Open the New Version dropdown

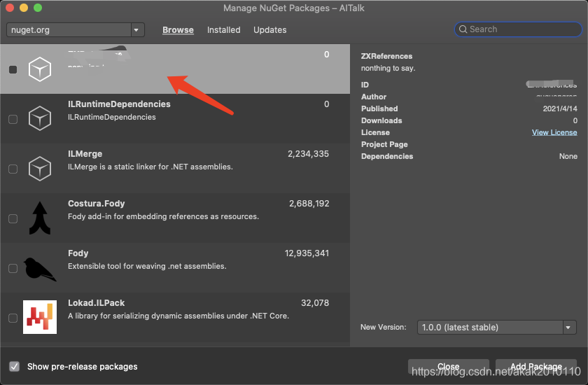tap(497, 328)
